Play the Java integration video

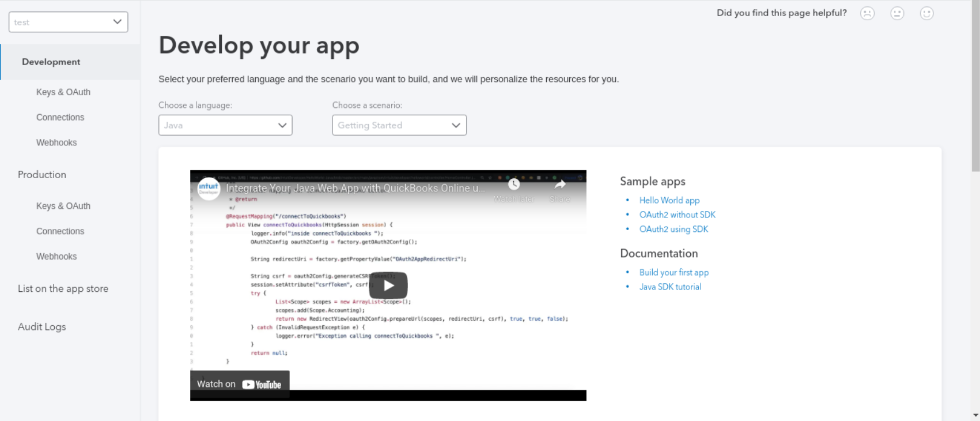point(388,285)
